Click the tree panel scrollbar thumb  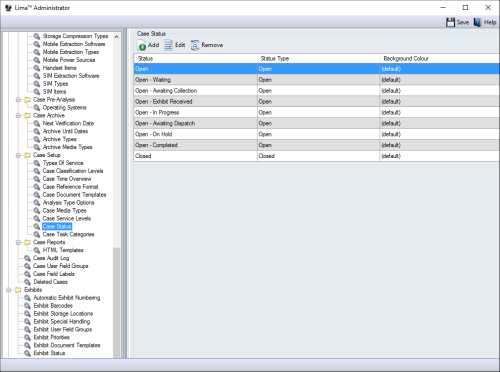116,303
